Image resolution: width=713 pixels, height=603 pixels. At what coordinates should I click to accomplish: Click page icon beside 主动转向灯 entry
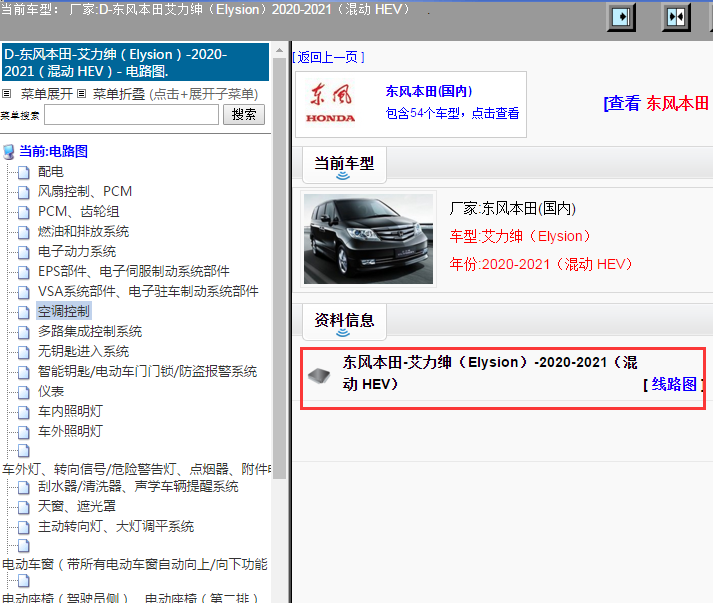[24, 527]
